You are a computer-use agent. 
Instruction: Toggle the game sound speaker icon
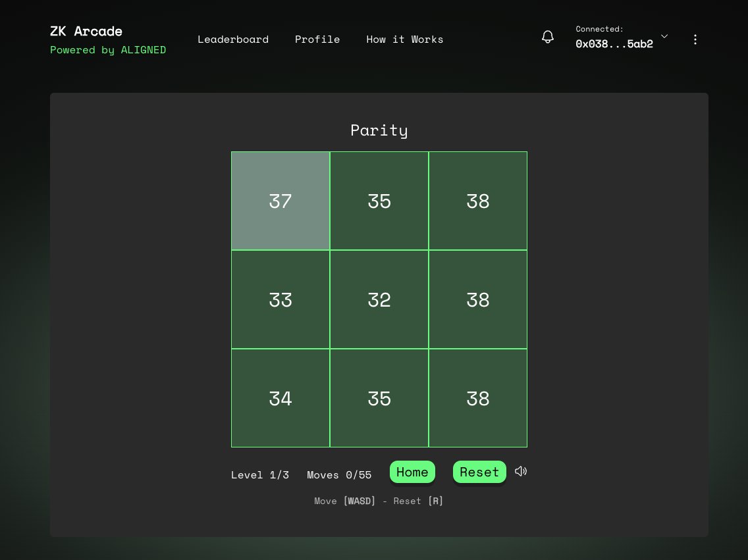tap(521, 471)
